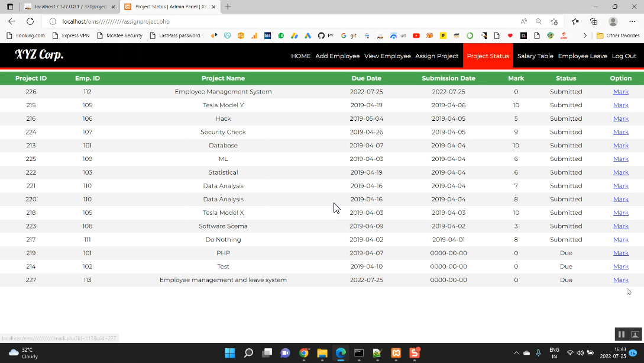Click the pause recording control
This screenshot has width=644, height=363.
[x=622, y=334]
